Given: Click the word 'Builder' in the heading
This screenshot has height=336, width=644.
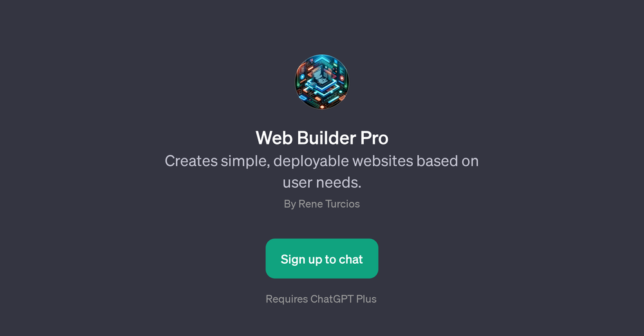Looking at the screenshot, I should (327, 138).
